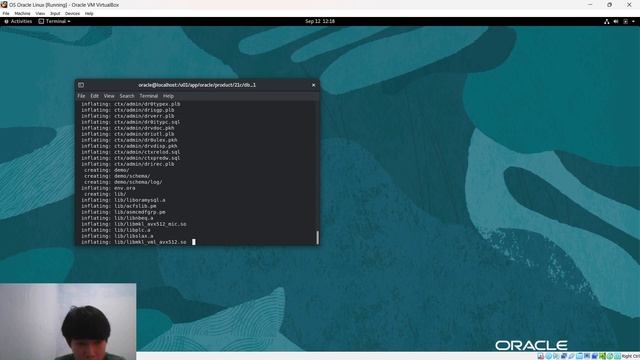640x360 pixels.
Task: Click the green icon in VirtualBox status bar
Action: click(602, 356)
